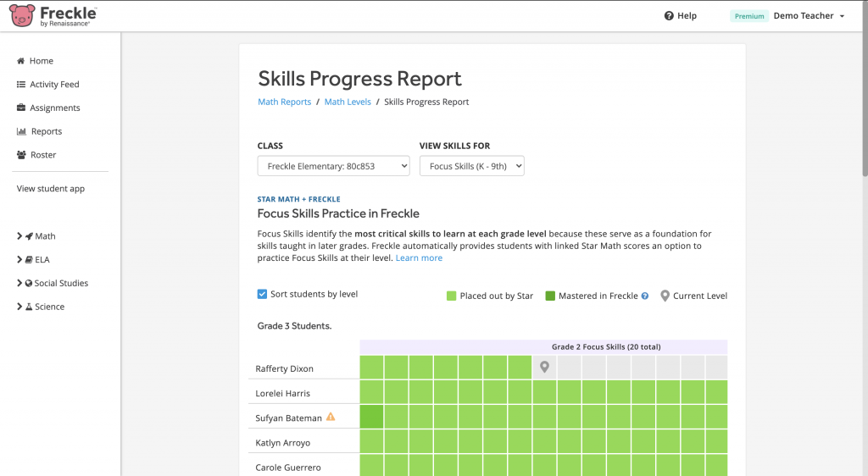Click the ELA book icon

click(29, 260)
